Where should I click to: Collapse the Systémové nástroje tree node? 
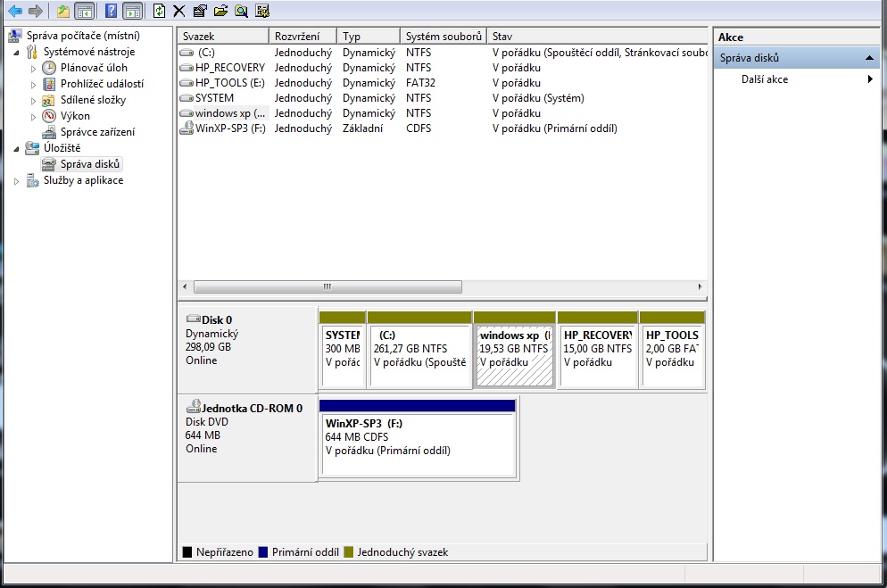click(x=16, y=53)
